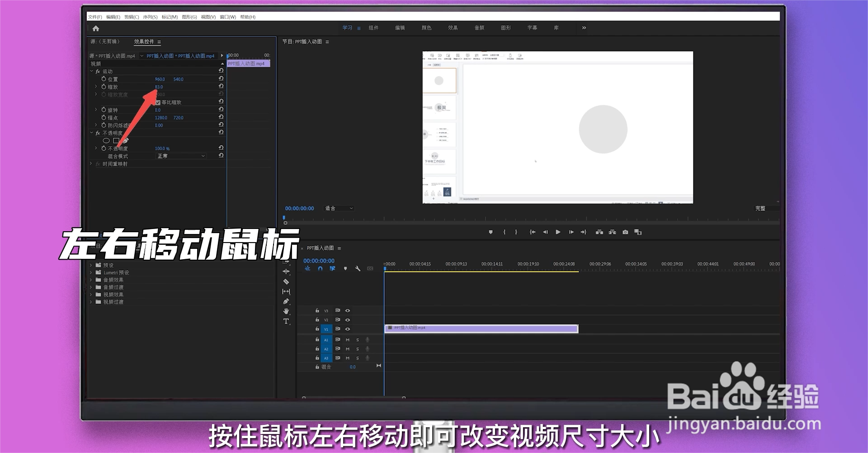Go to Out point in program monitor

(x=584, y=232)
